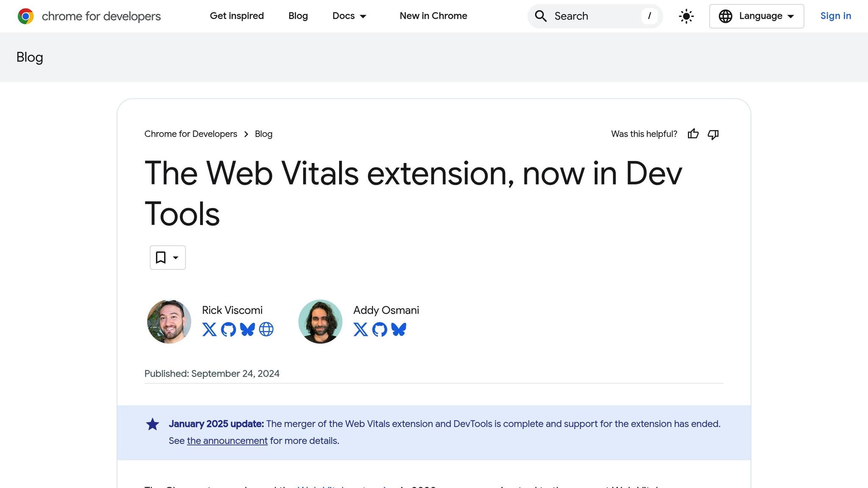This screenshot has height=488, width=868.
Task: Click the Published: September 24, 2024 text
Action: point(212,374)
